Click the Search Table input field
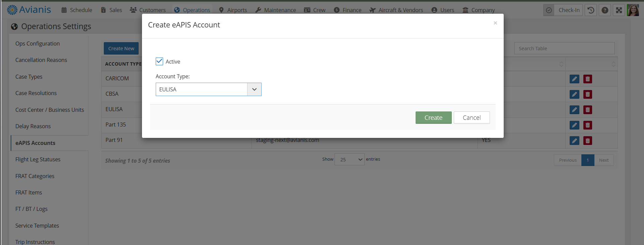 coord(564,49)
